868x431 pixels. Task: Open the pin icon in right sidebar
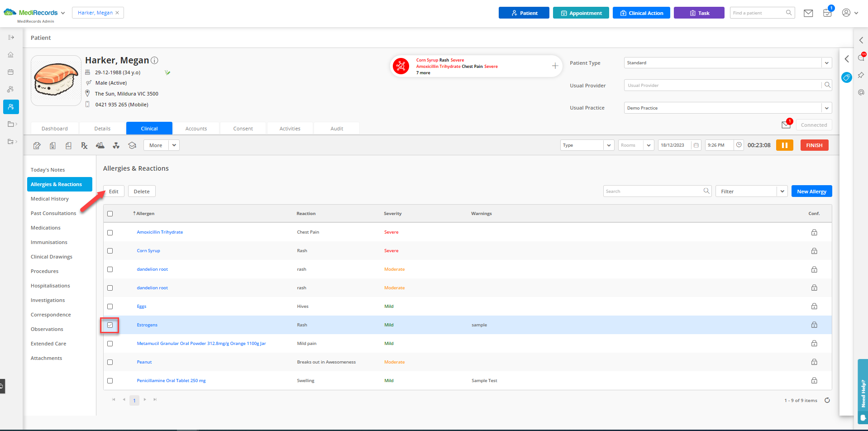point(861,75)
